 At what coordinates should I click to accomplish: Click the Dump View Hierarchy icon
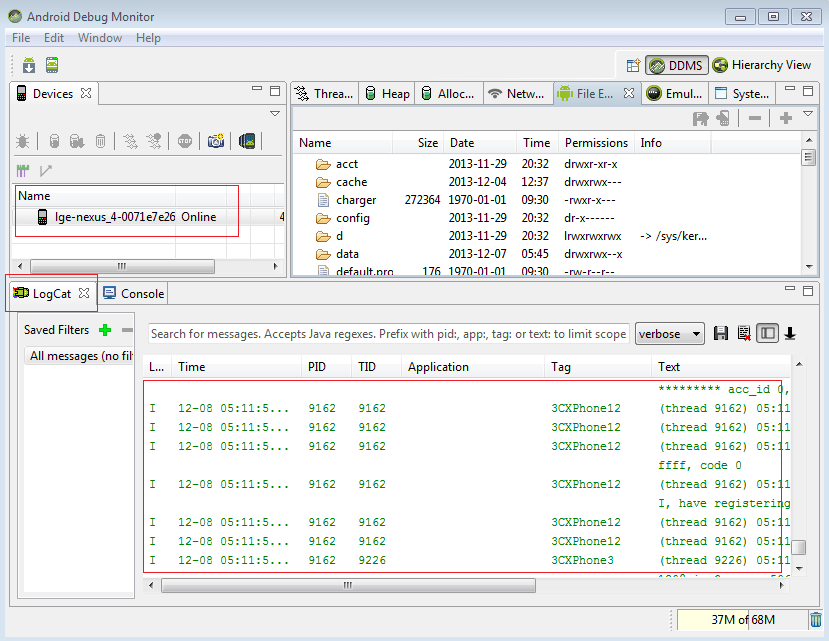coord(247,141)
